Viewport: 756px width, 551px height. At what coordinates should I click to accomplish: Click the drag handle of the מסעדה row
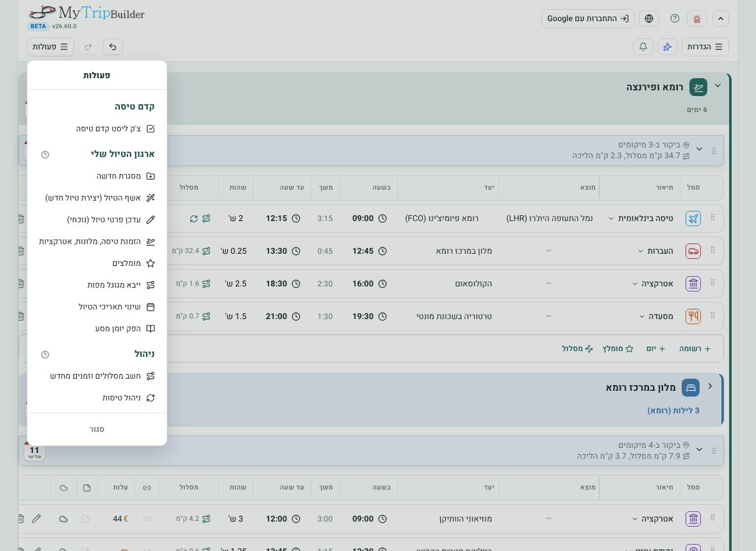click(x=712, y=315)
